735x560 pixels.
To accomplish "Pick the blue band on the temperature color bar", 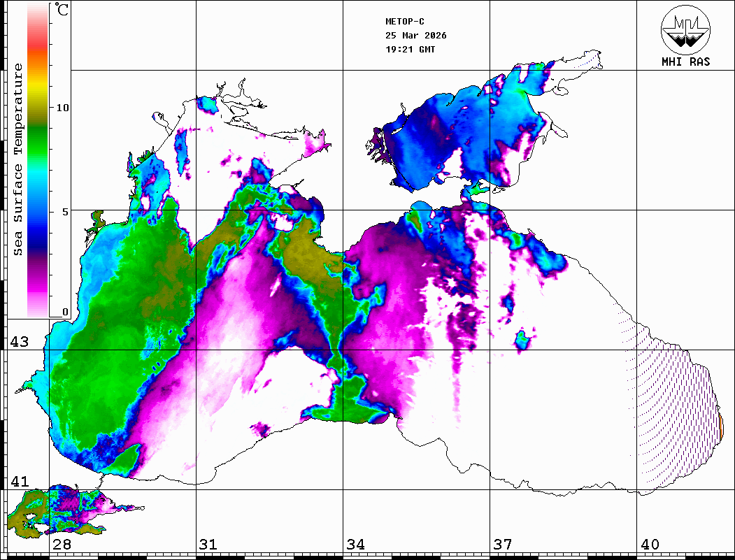I will (38, 217).
